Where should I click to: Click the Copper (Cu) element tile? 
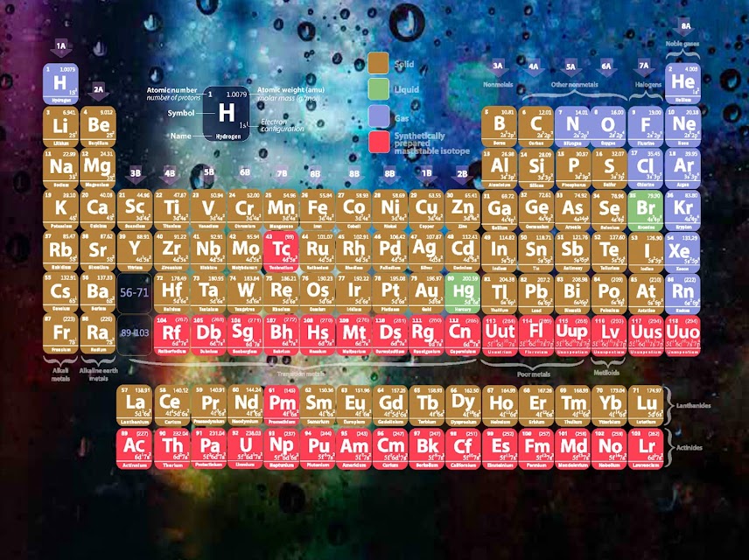pos(427,210)
